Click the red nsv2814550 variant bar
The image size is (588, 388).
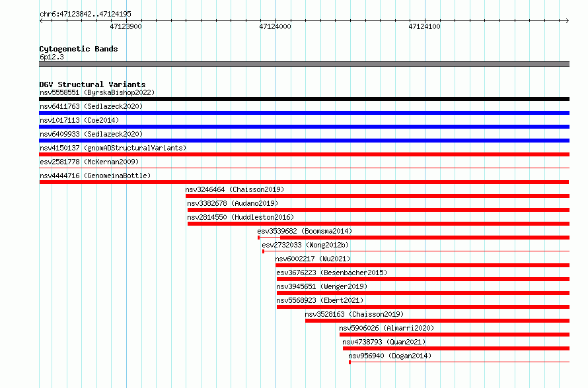(379, 224)
